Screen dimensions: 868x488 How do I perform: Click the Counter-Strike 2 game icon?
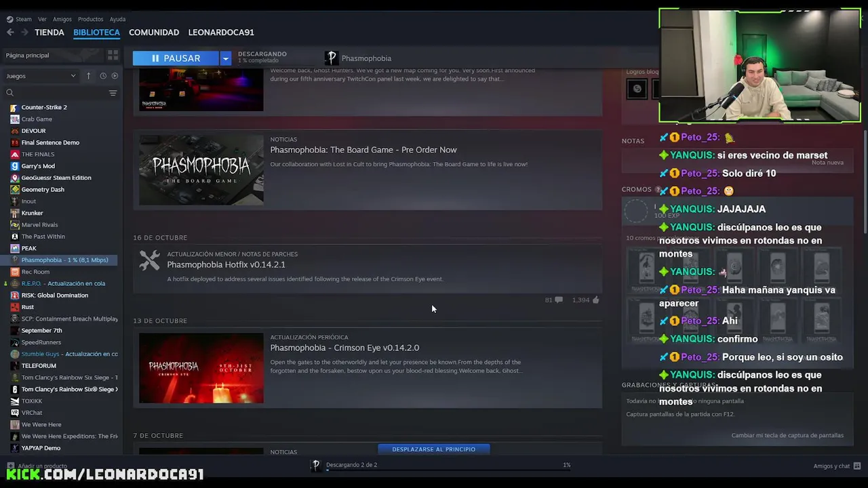[x=15, y=107]
